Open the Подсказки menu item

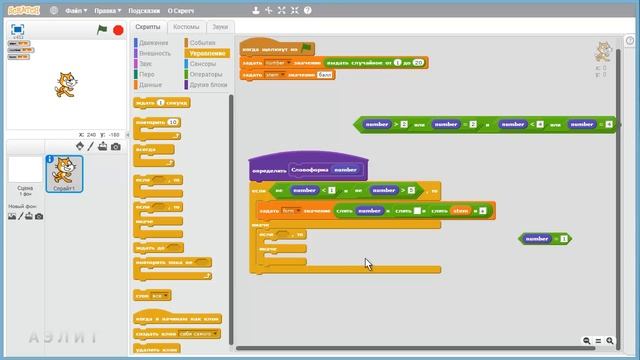[x=144, y=11]
